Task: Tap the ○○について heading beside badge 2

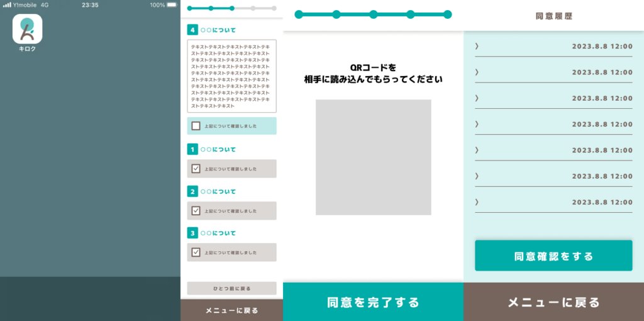Action: tap(218, 191)
